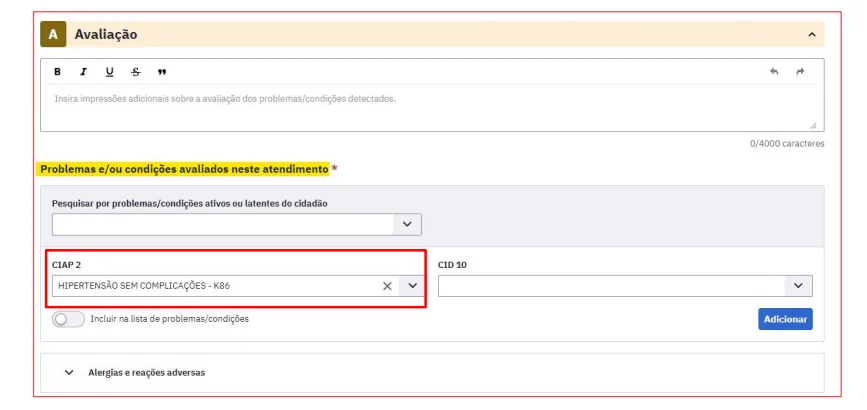867x410 pixels.
Task: Redo the edit with the arrow icon
Action: pyautogui.click(x=800, y=72)
